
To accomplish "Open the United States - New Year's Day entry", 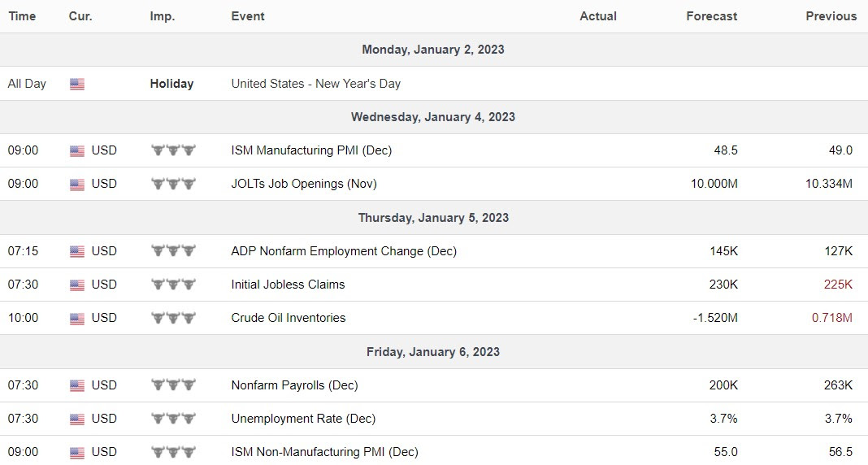I will point(315,84).
